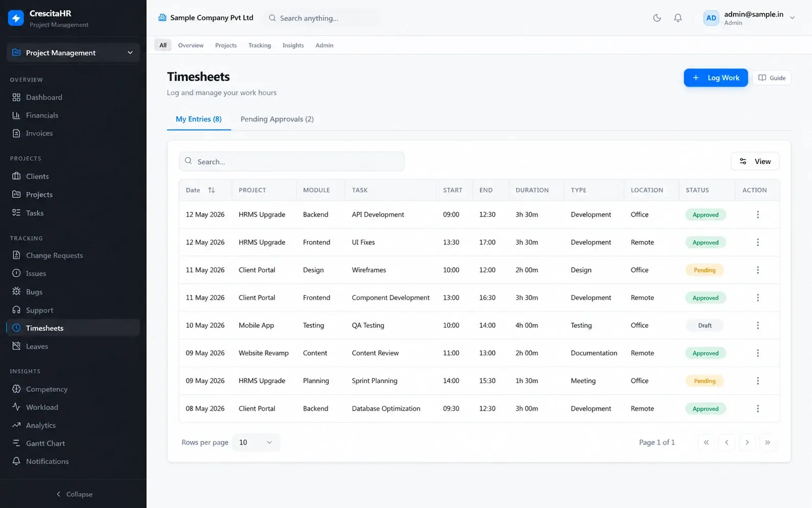Go to the last page arrow
Viewport: 812px width, 508px height.
tap(767, 442)
